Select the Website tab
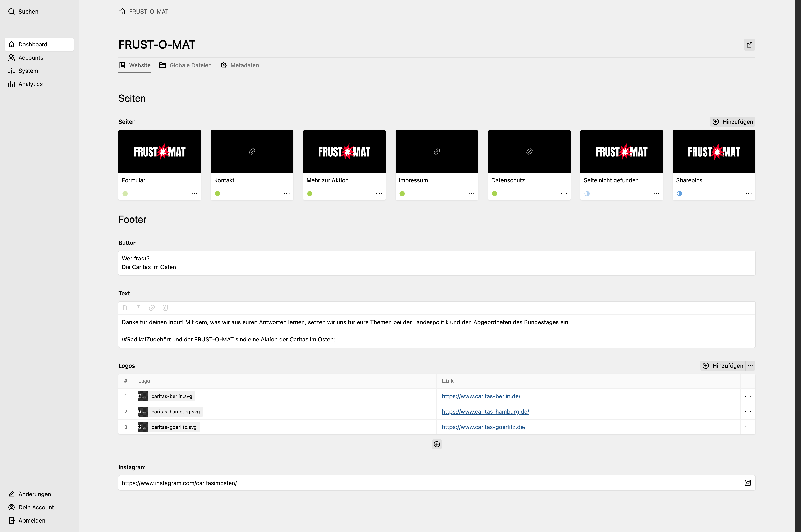801x532 pixels. (x=134, y=65)
